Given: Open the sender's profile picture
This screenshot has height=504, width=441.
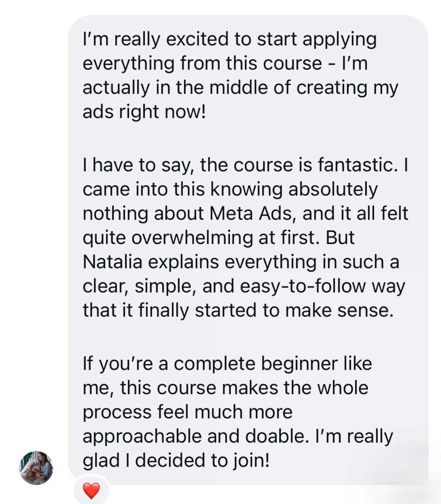Looking at the screenshot, I should tap(36, 468).
